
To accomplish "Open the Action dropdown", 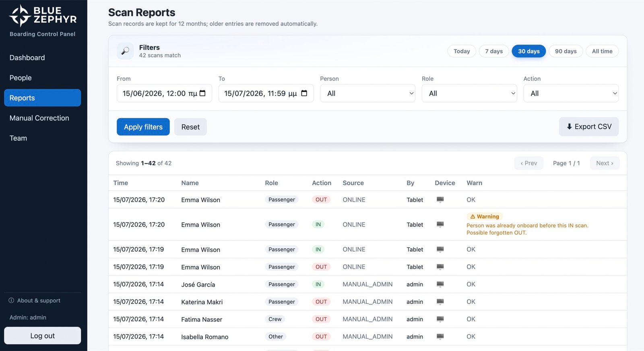I will [x=571, y=93].
